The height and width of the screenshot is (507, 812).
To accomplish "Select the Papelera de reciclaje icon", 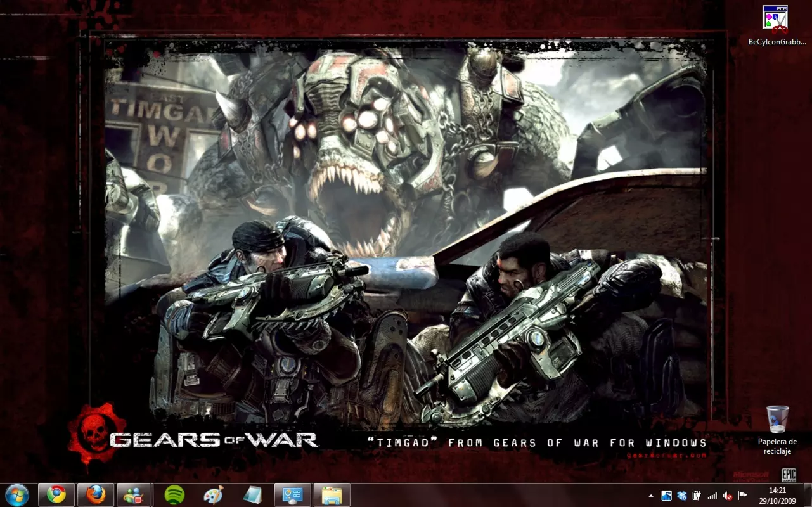I will (777, 430).
